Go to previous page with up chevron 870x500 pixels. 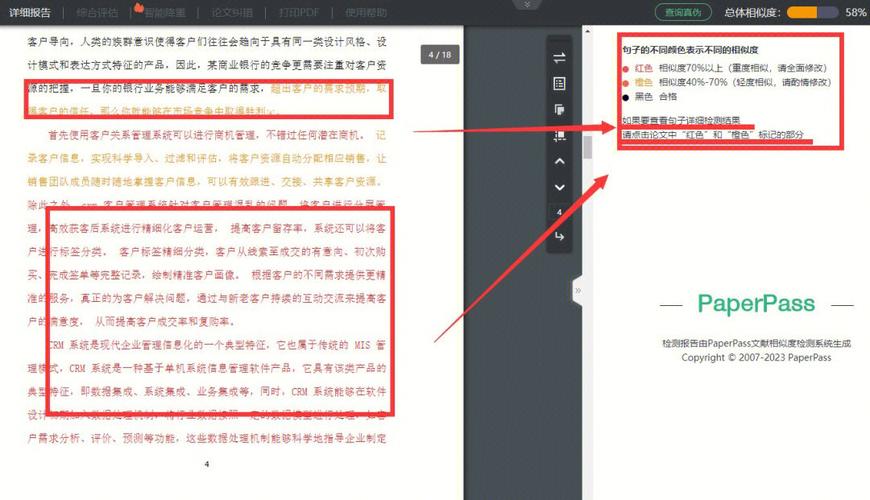tap(559, 161)
